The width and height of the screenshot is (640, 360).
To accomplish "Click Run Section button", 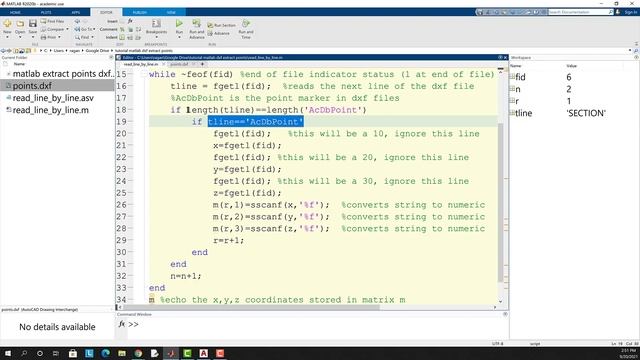I will coord(222,25).
